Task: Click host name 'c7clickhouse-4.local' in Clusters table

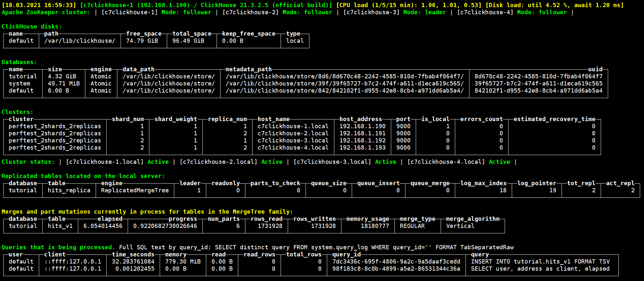Action: (x=293, y=148)
